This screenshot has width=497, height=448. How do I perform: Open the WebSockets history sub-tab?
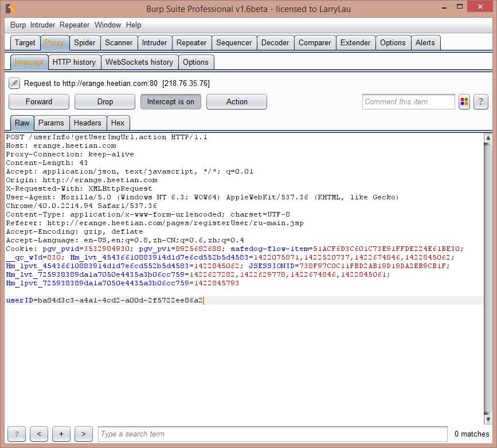tap(139, 62)
